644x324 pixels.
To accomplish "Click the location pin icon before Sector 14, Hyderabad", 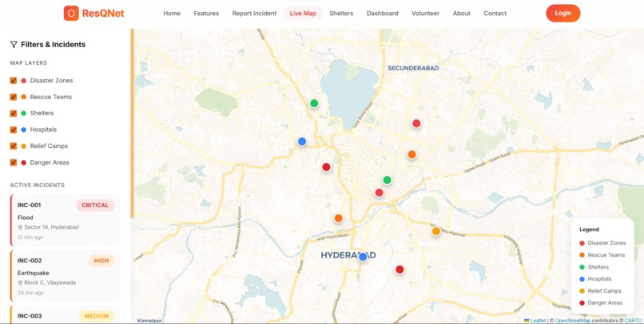I will coord(20,227).
